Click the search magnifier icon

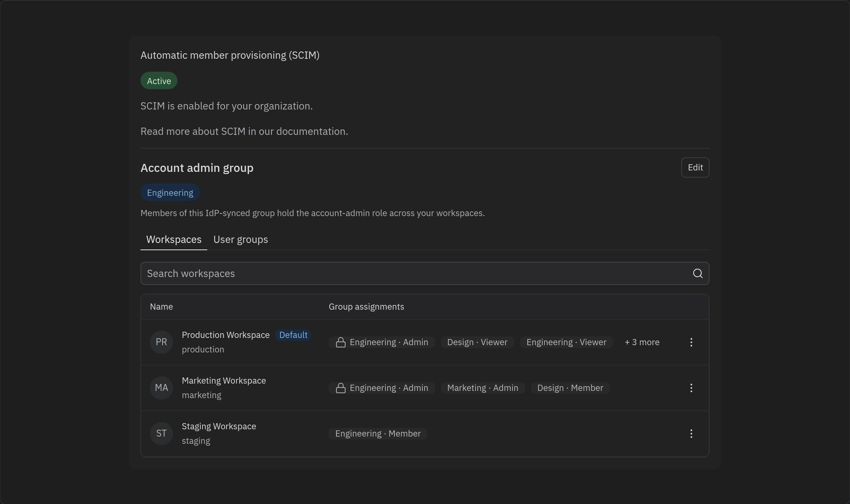[x=698, y=273]
